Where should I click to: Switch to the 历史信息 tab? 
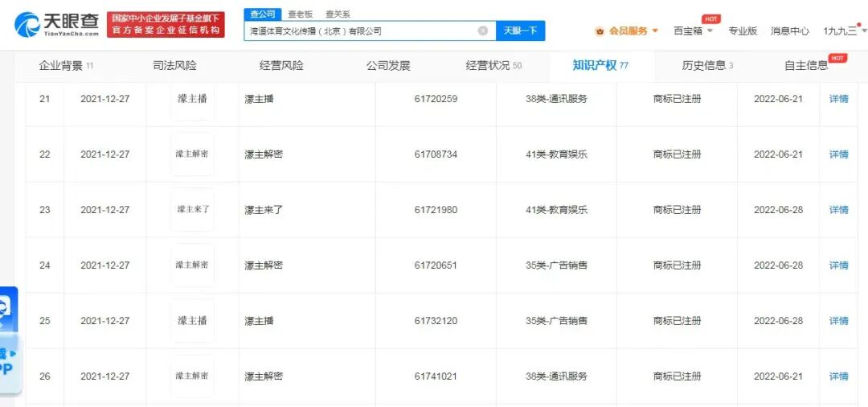(707, 66)
